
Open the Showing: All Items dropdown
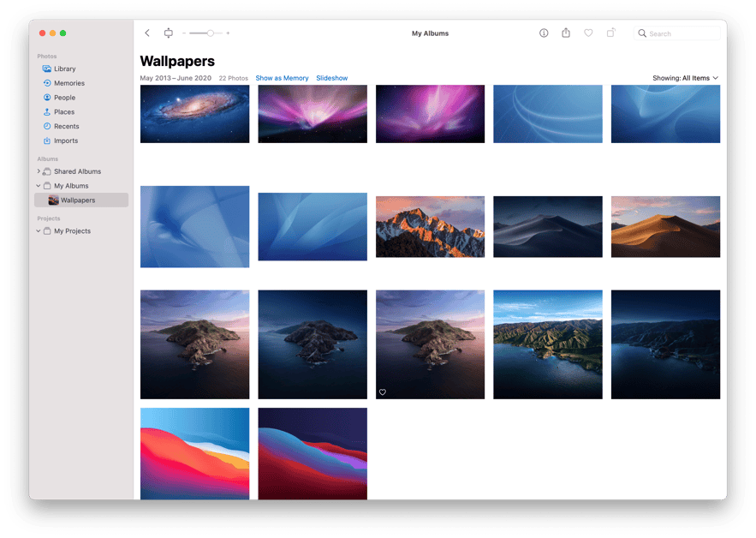[685, 78]
